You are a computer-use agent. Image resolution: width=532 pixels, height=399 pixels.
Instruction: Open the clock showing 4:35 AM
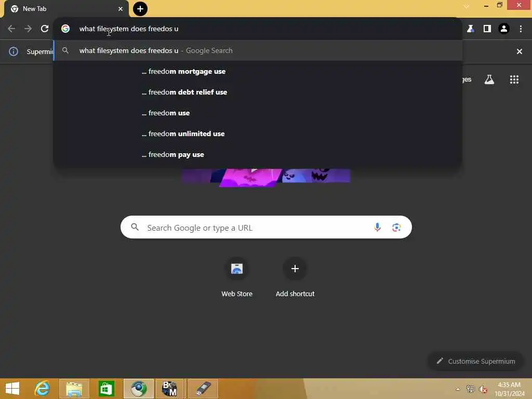pyautogui.click(x=509, y=389)
